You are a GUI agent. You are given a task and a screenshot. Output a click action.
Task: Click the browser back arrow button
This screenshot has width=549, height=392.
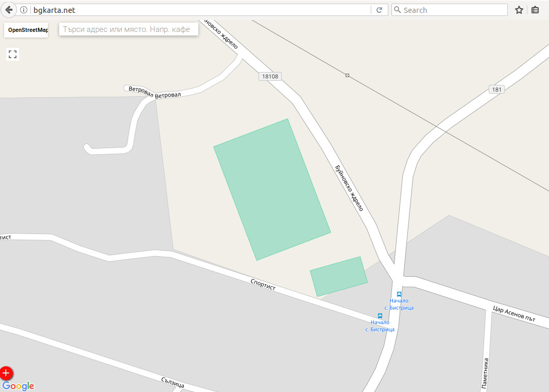[x=9, y=10]
